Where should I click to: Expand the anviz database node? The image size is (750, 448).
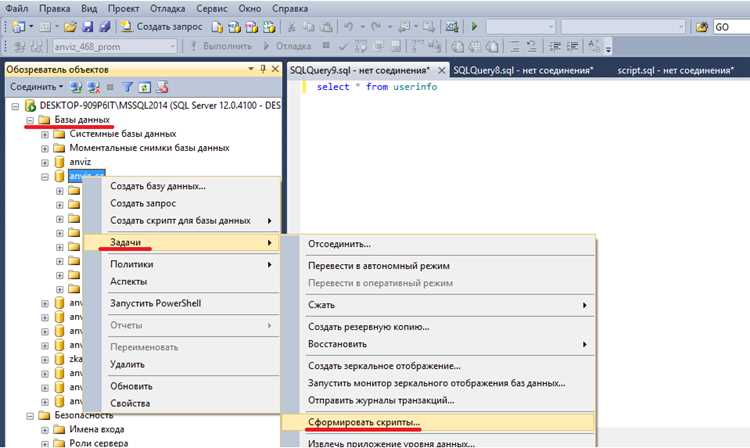45,163
